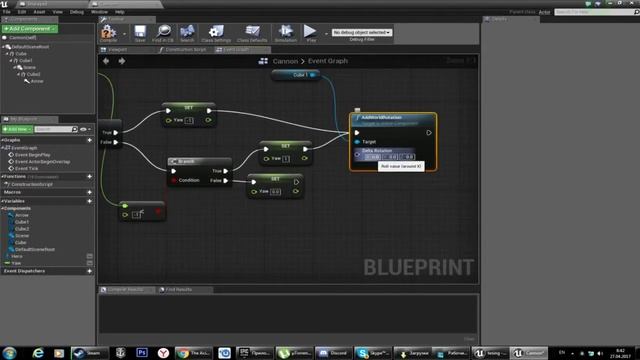Click the Arrow component variable icon
640x360 pixels.
tap(11, 215)
